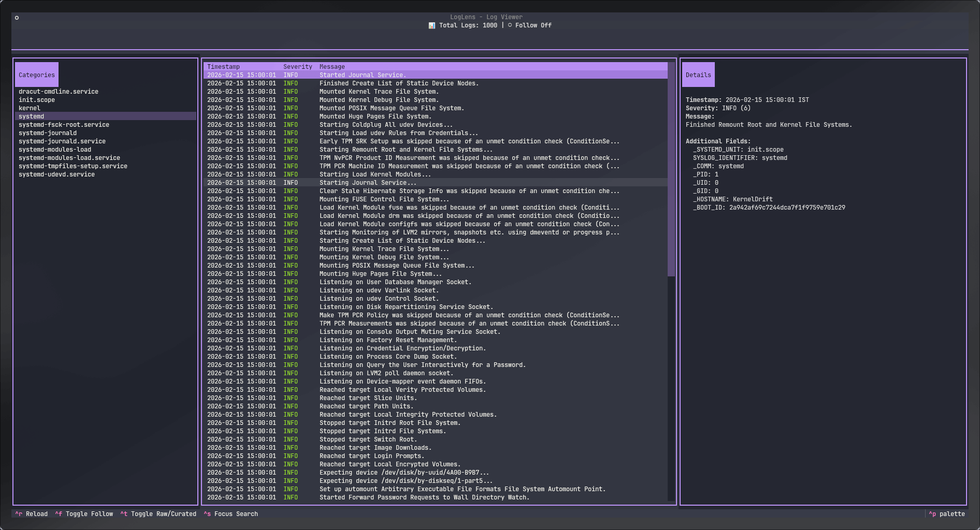Click the Message column header
Screen dimensions: 980x530
[332, 67]
